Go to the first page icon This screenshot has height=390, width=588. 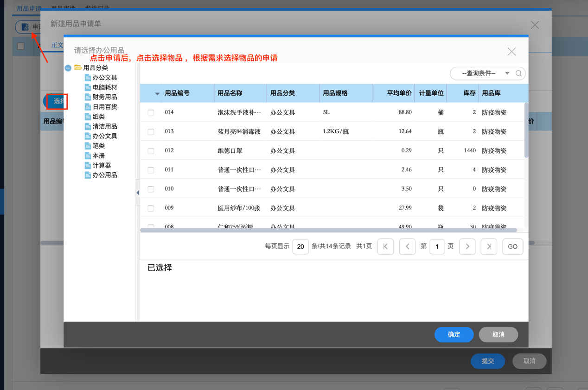385,247
